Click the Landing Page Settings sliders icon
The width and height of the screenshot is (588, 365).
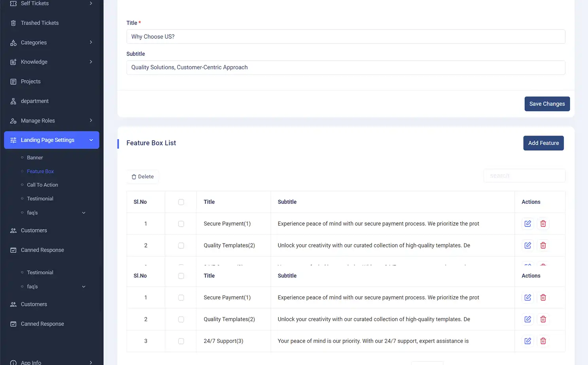13,140
